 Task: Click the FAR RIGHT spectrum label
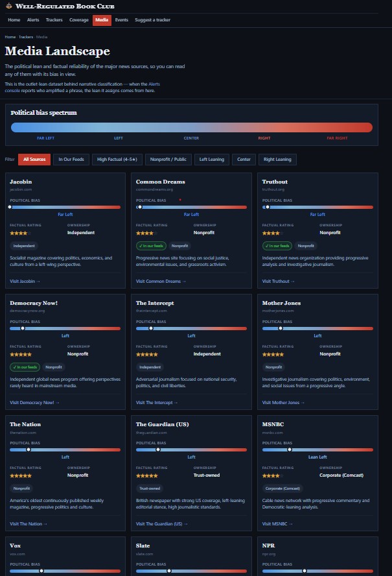[x=337, y=138]
